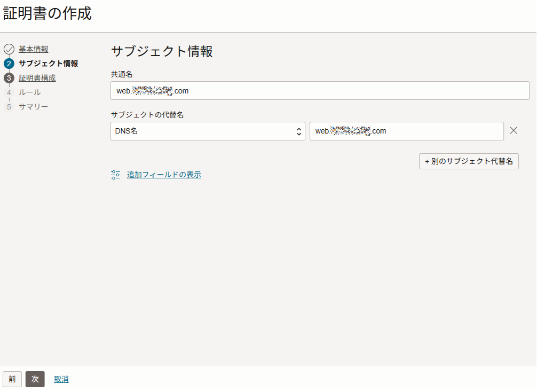Viewport: 537px width, 392px height.
Task: Click the subject alternative name value field
Action: point(406,131)
